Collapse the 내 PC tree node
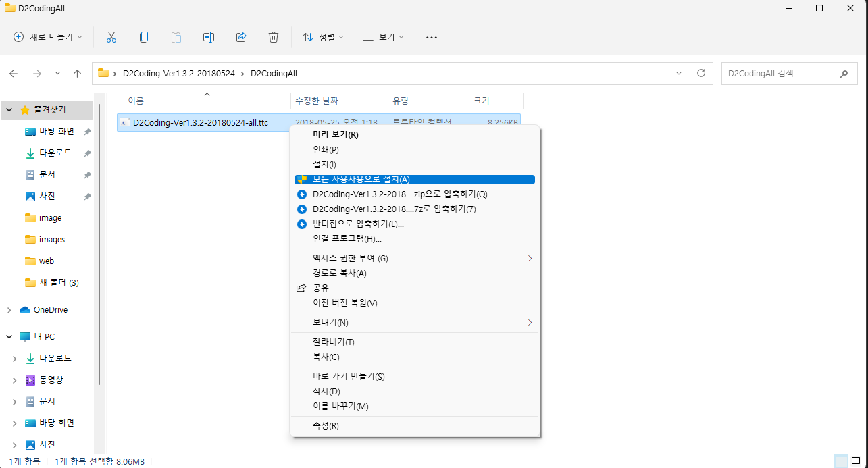 tap(9, 336)
